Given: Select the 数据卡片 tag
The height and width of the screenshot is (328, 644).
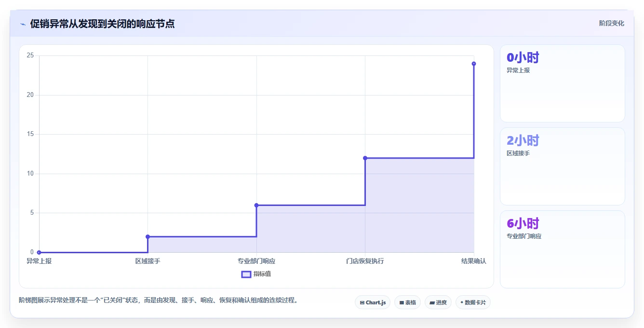Looking at the screenshot, I should click(x=473, y=302).
